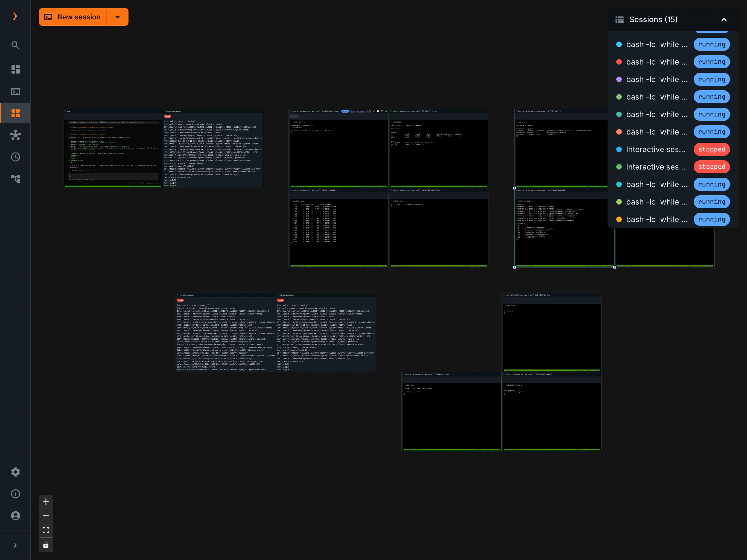
Task: Open the blue-dot Interactive session row
Action: pyautogui.click(x=673, y=149)
